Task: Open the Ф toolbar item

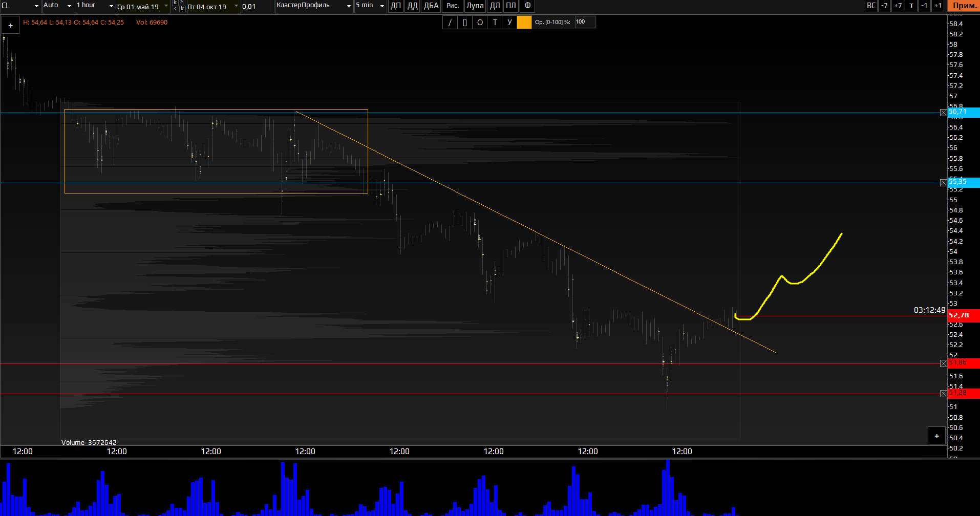Action: click(x=527, y=6)
